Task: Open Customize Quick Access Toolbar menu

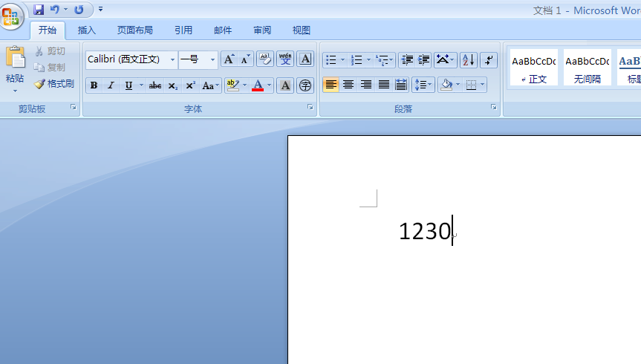Action: tap(100, 9)
